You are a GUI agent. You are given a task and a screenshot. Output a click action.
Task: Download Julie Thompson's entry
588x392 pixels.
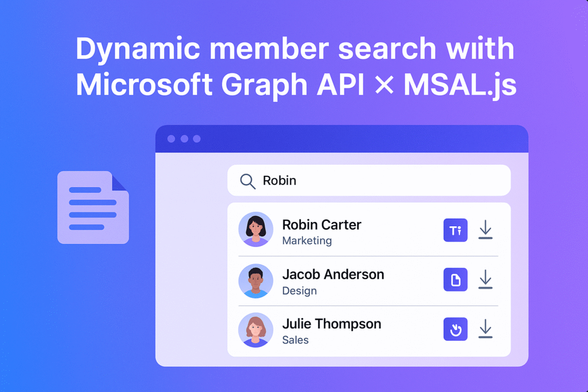coord(485,329)
